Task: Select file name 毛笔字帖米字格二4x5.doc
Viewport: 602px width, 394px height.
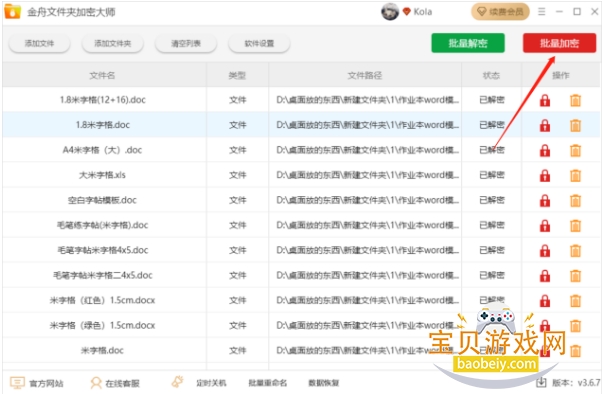Action: click(103, 275)
